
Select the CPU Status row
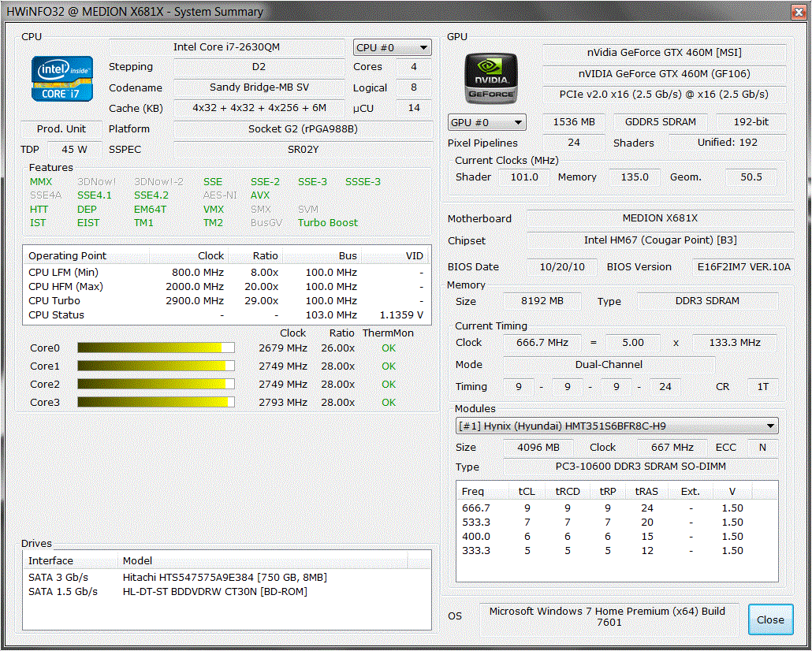[226, 315]
